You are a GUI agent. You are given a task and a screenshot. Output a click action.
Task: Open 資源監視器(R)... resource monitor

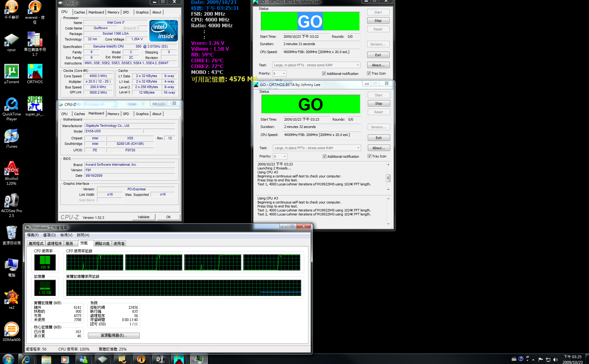[114, 335]
